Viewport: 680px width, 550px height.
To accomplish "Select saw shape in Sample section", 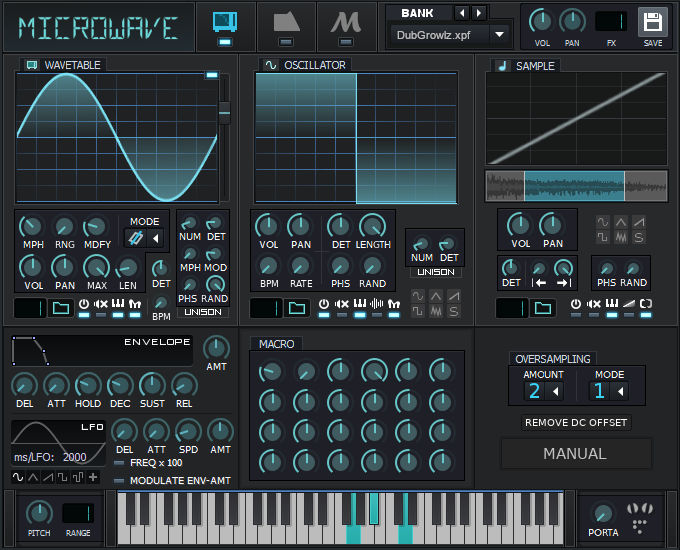I will [639, 223].
